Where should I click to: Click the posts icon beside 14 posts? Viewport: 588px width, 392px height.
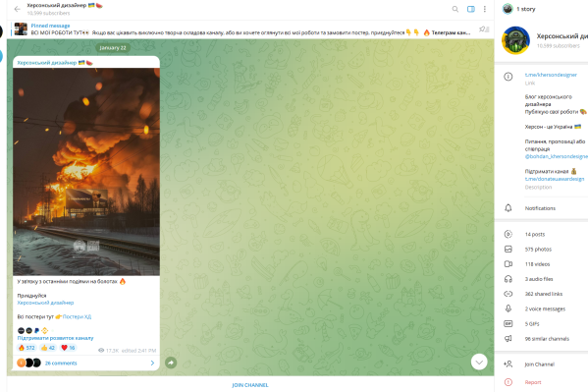pos(508,234)
